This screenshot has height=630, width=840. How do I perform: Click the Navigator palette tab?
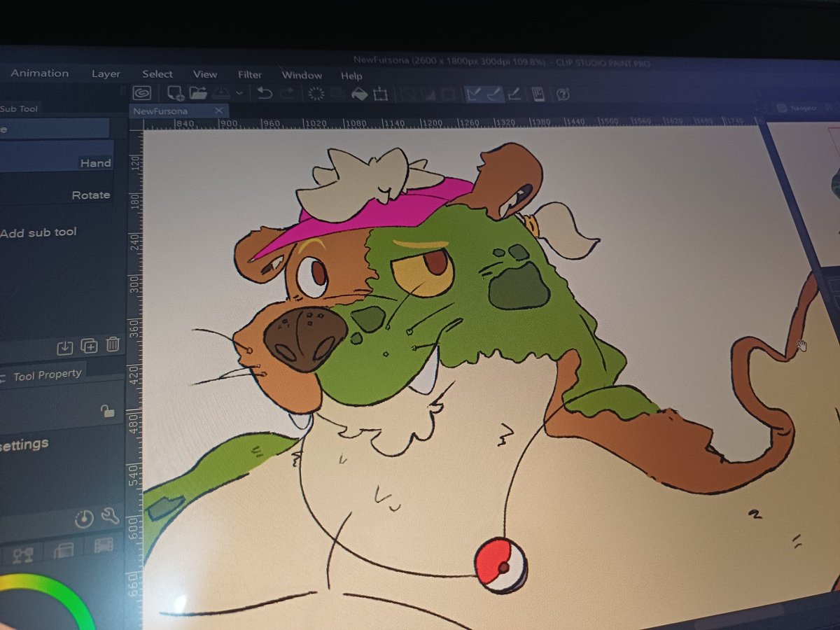(798, 108)
